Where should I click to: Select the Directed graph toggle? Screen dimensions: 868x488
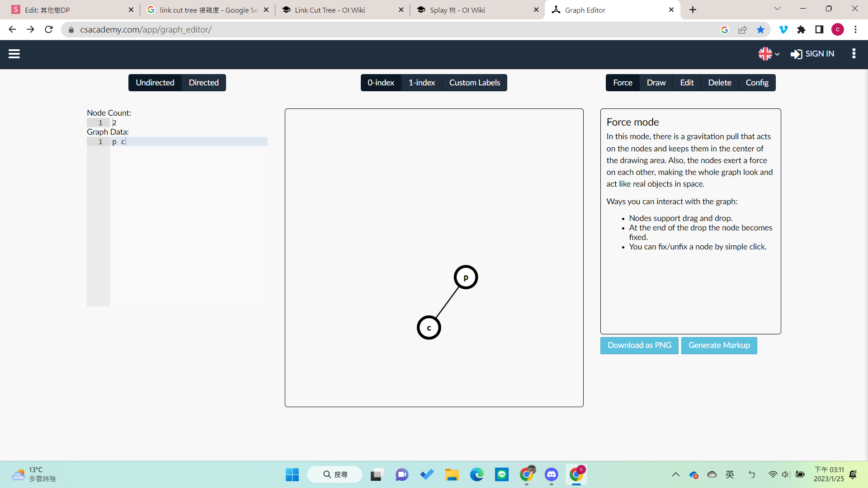(x=203, y=83)
